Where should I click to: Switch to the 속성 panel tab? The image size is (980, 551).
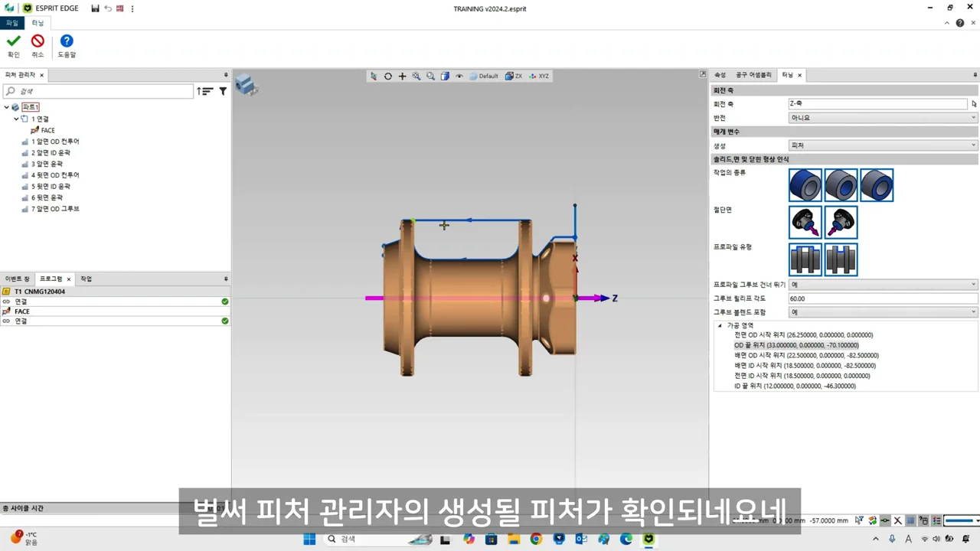(720, 75)
